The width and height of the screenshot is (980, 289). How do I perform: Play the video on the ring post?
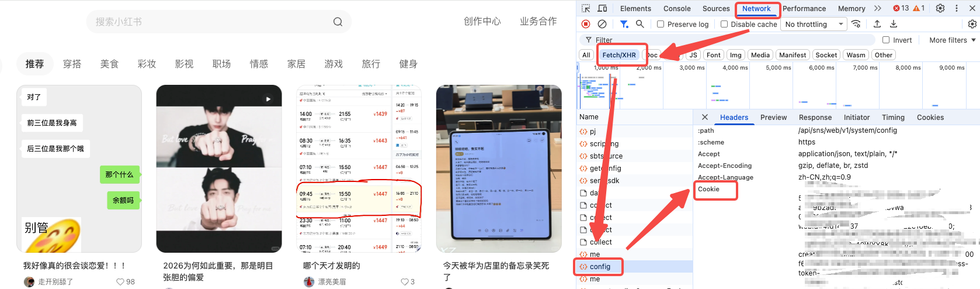coord(269,99)
